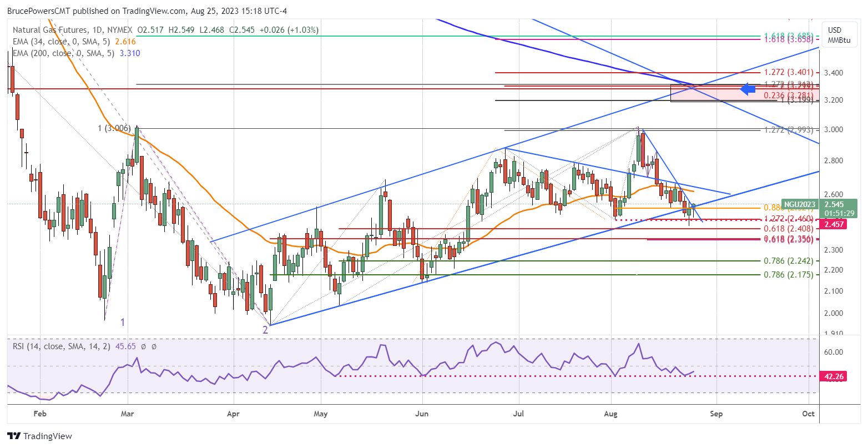This screenshot has height=448, width=868.
Task: Select the Natural Gas Futures, 1D, NYMEX title
Action: [x=72, y=30]
